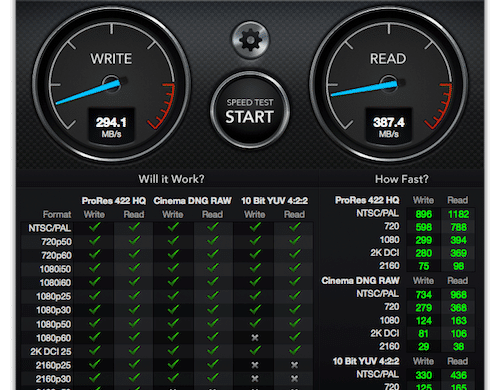Image resolution: width=500 pixels, height=390 pixels.
Task: Click the X mark for 2160p30 10 Bit YUV Write
Action: click(x=255, y=379)
